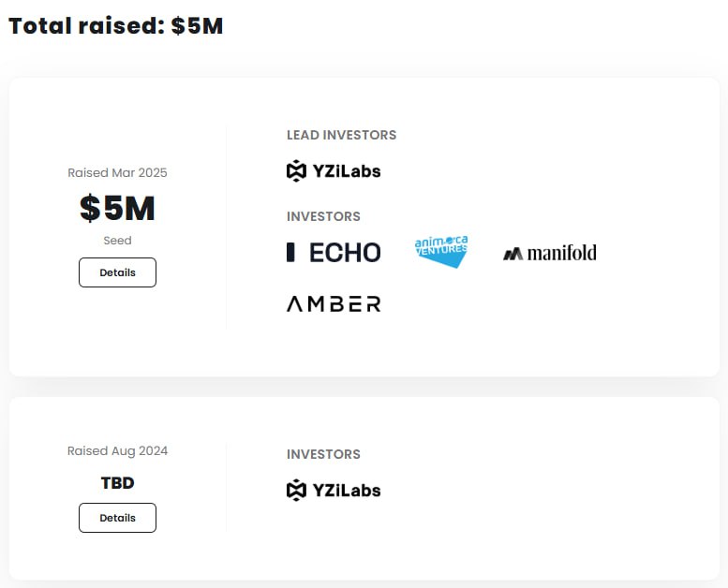Viewport: 728px width, 588px height.
Task: Click the Seed round label
Action: 117,241
